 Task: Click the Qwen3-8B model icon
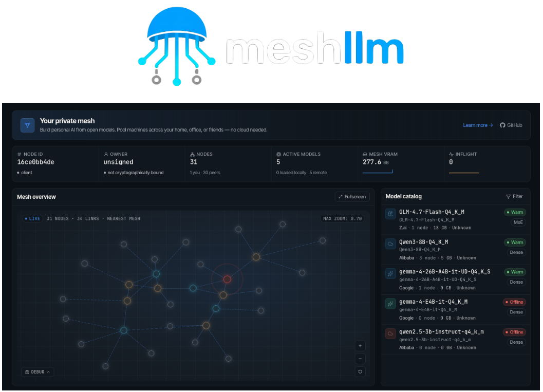point(390,244)
